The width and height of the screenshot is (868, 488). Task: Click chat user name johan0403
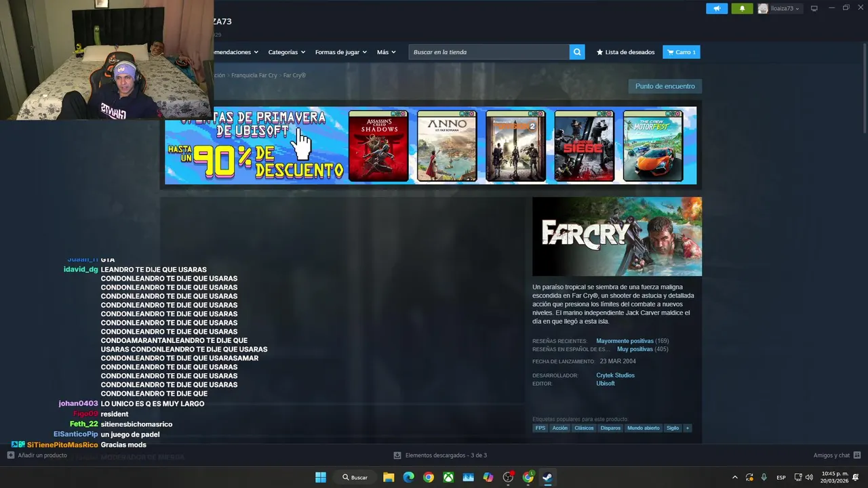[79, 404]
